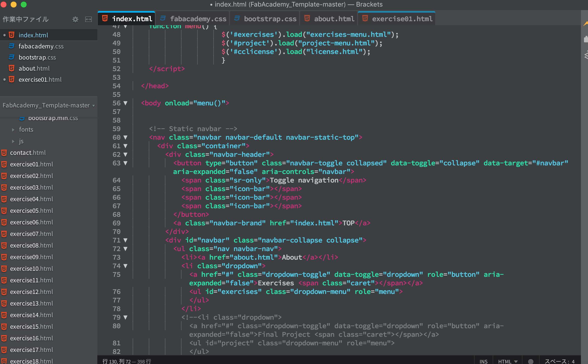
Task: Open exercise07.html from the file tree
Action: [32, 234]
